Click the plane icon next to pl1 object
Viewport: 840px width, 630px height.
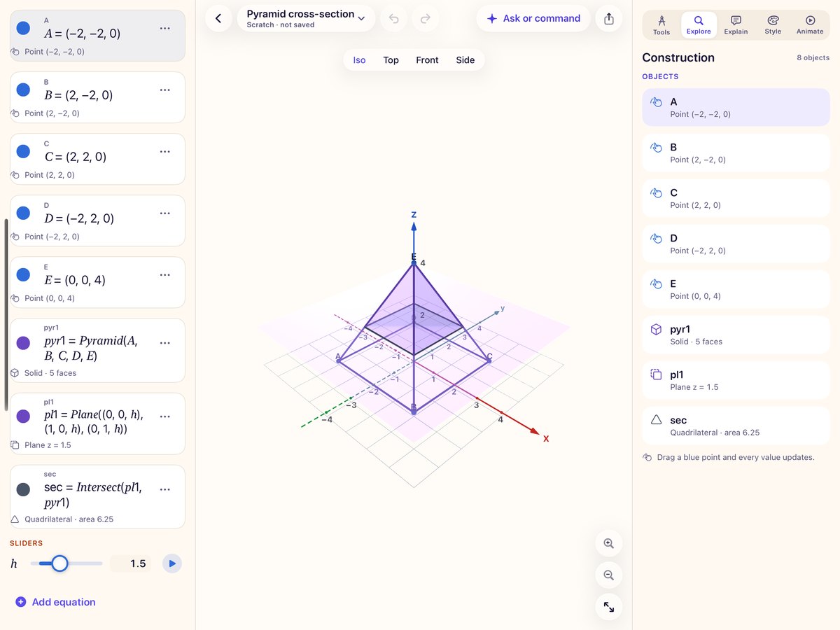pyautogui.click(x=657, y=374)
